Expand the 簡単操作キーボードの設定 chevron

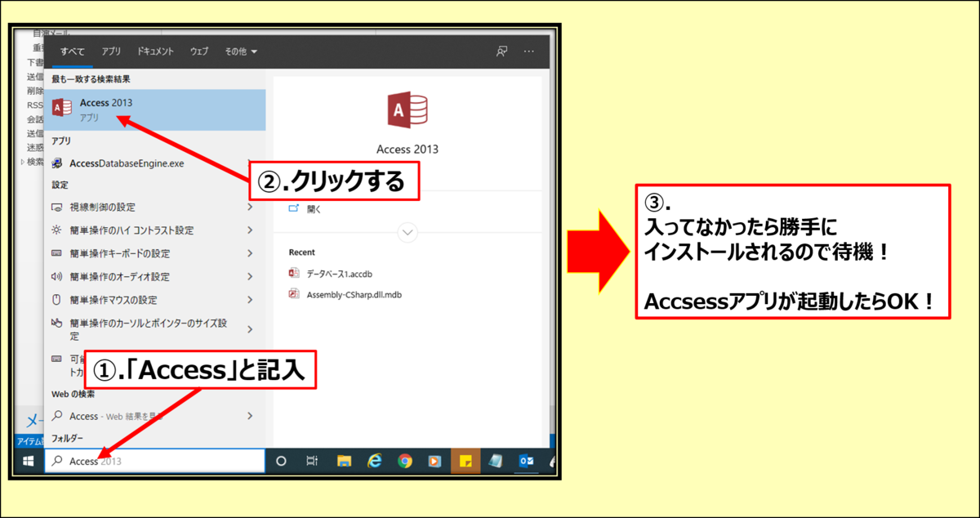point(250,253)
